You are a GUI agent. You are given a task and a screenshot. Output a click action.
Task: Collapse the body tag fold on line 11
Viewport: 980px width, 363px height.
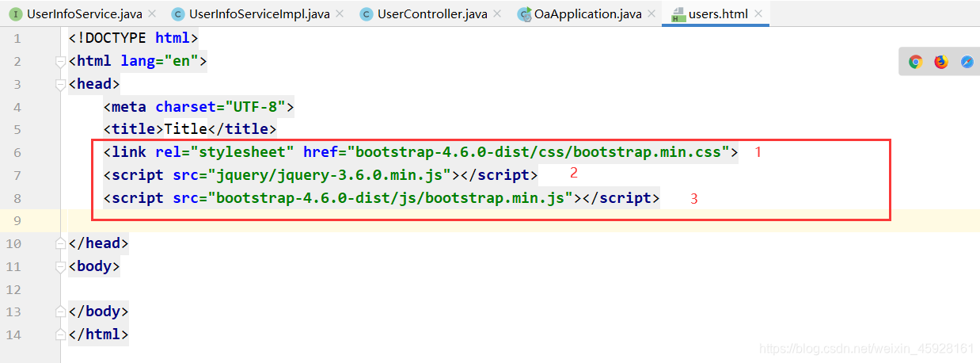tap(61, 266)
